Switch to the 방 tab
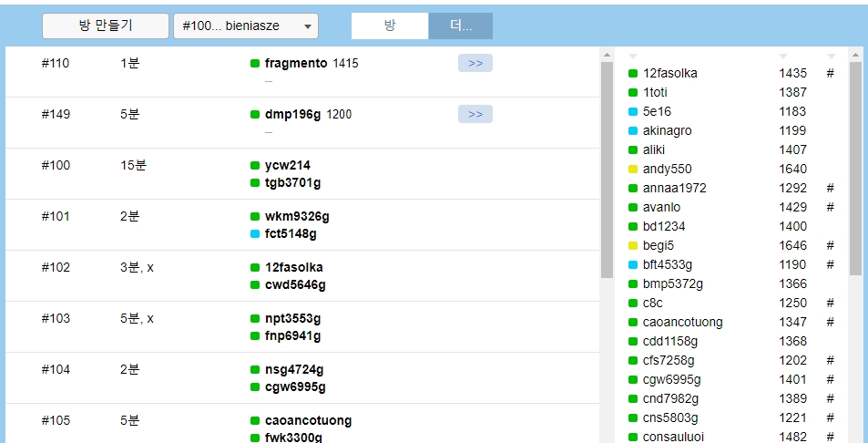868x443 pixels. tap(390, 26)
